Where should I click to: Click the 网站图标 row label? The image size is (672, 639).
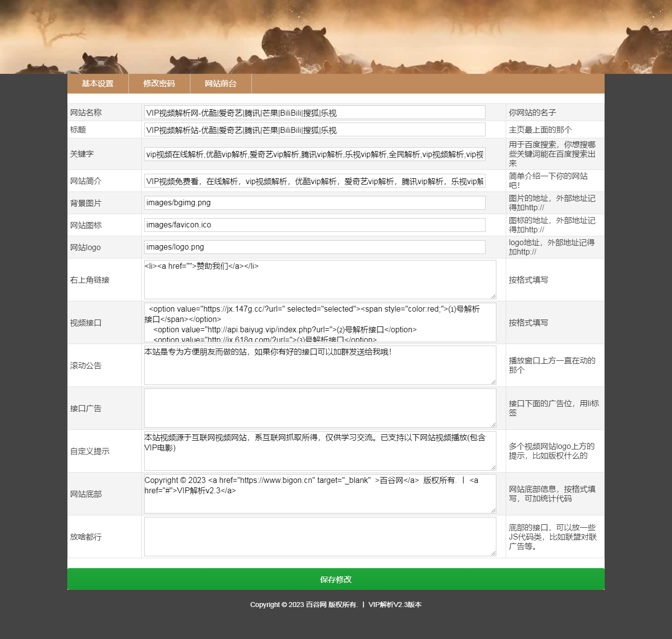click(86, 225)
